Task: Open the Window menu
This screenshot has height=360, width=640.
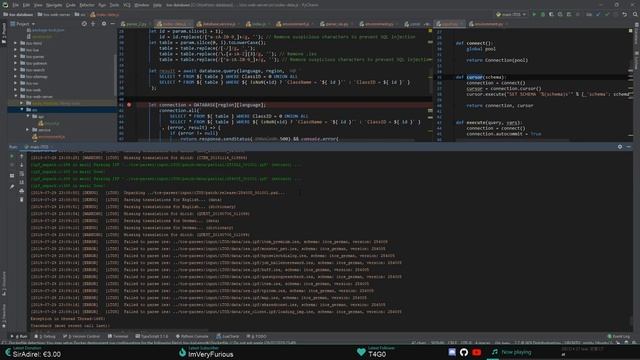Action: (142, 5)
